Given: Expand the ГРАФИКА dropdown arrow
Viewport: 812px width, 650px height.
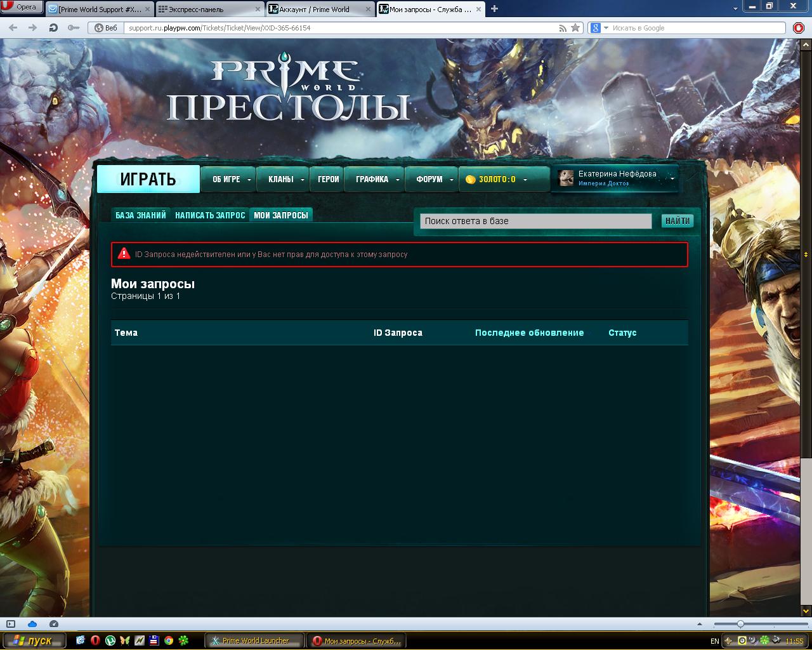Looking at the screenshot, I should [x=398, y=180].
